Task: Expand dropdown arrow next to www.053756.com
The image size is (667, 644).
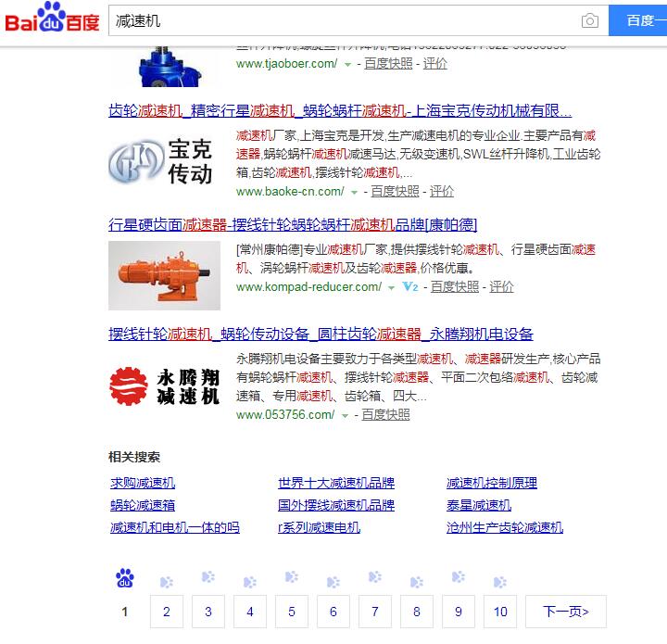Action: [345, 416]
